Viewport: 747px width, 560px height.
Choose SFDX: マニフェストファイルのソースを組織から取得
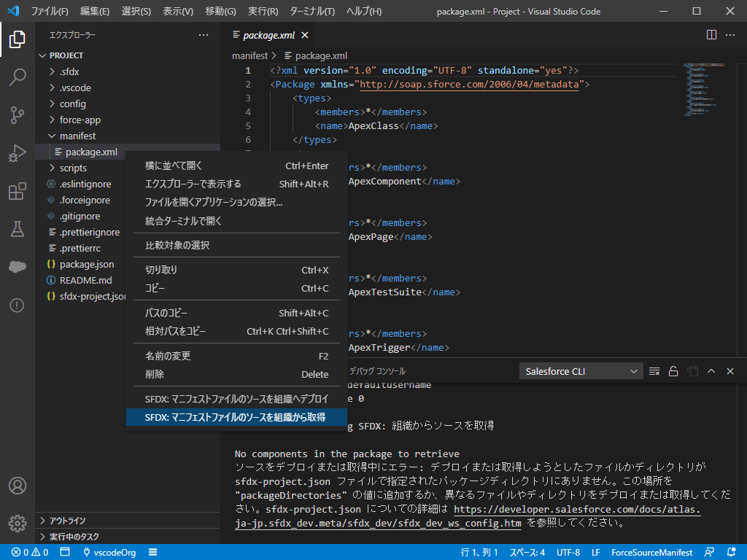coord(236,417)
